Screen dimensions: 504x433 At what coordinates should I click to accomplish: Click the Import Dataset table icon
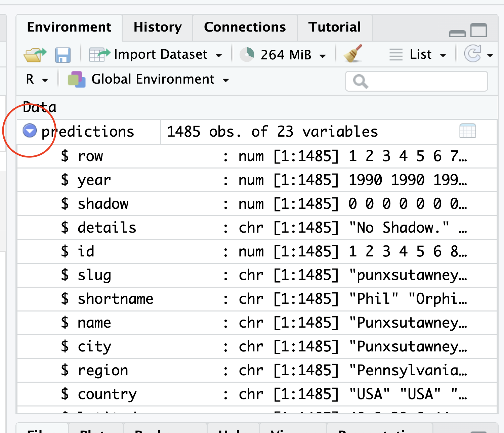point(99,54)
